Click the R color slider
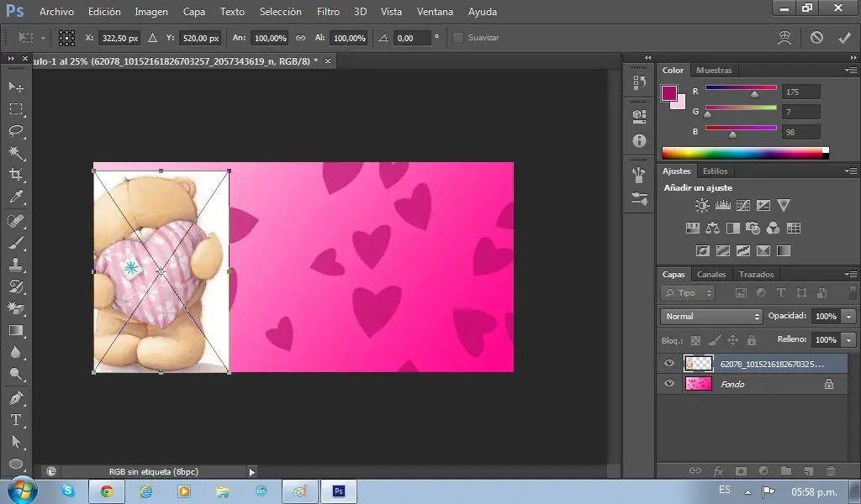This screenshot has height=504, width=861. tap(741, 87)
